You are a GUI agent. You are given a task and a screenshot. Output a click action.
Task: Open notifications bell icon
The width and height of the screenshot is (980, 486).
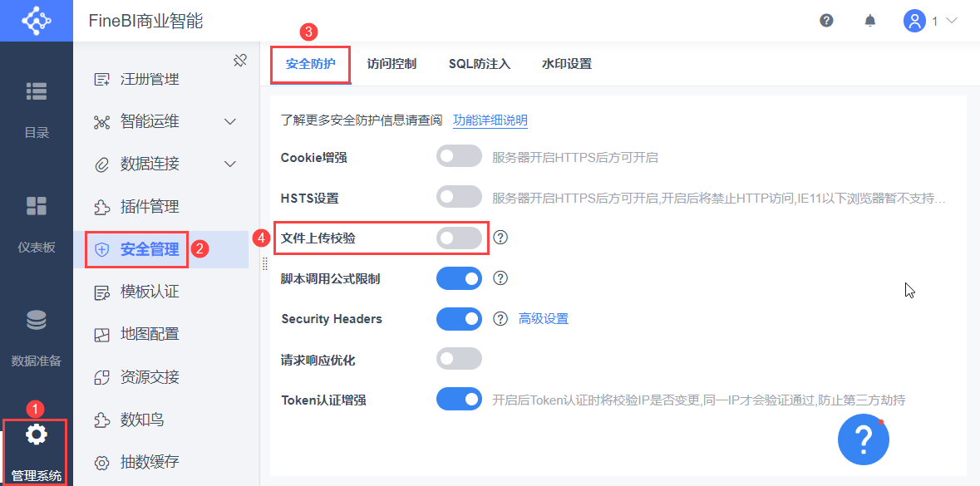coord(870,21)
